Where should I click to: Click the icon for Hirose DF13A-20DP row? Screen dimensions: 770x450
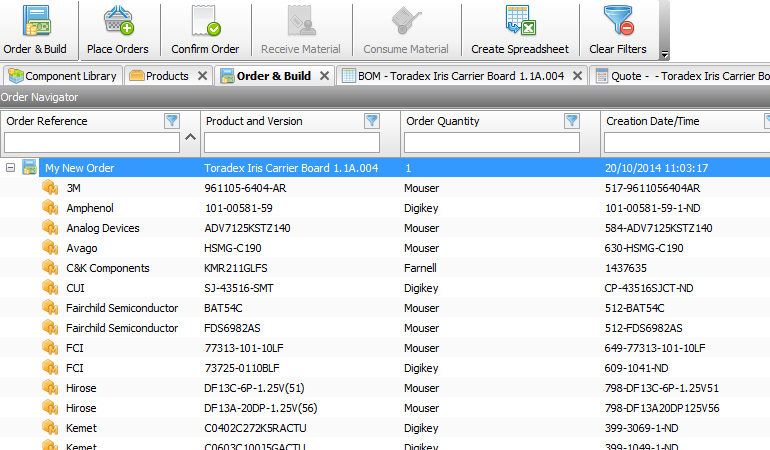[x=50, y=408]
